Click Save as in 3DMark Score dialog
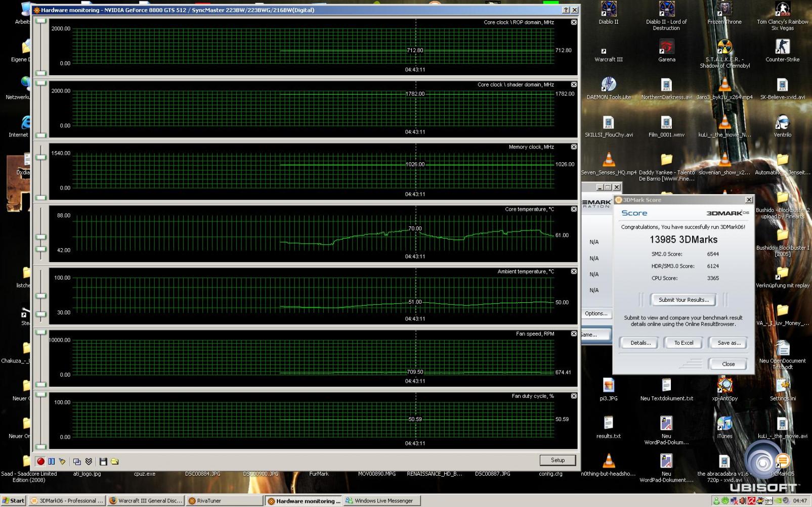 729,343
